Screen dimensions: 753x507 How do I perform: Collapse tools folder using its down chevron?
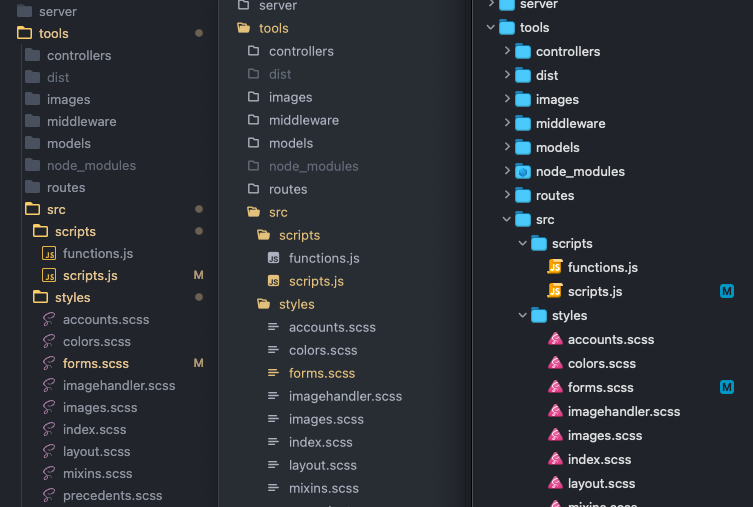pyautogui.click(x=490, y=27)
